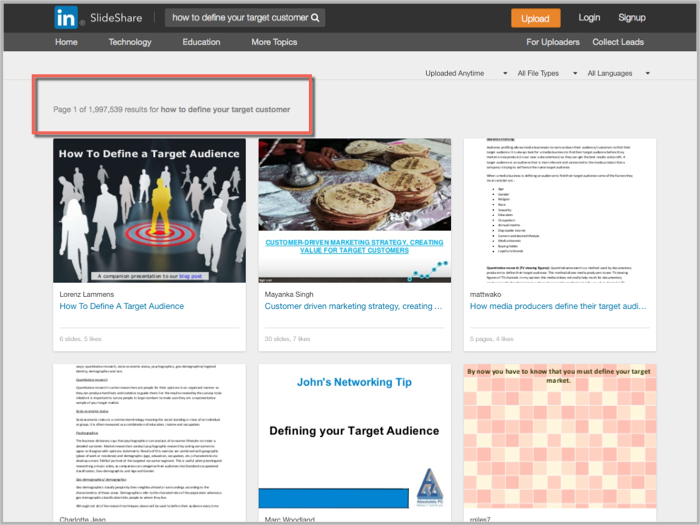Screen dimensions: 700x525
Task: Expand the Uploaded Anytime filter dropdown
Action: [466, 73]
